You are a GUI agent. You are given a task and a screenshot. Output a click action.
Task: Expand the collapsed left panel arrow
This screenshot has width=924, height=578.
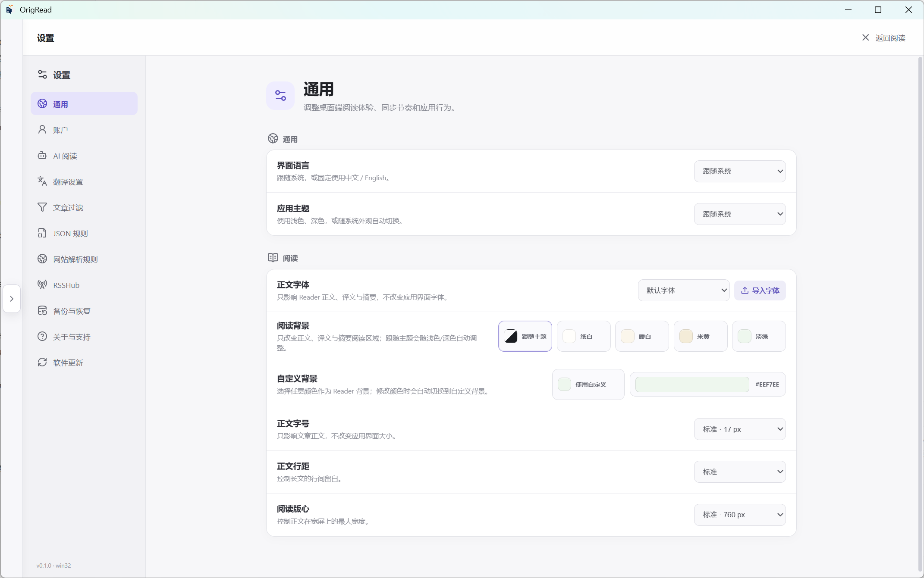12,299
